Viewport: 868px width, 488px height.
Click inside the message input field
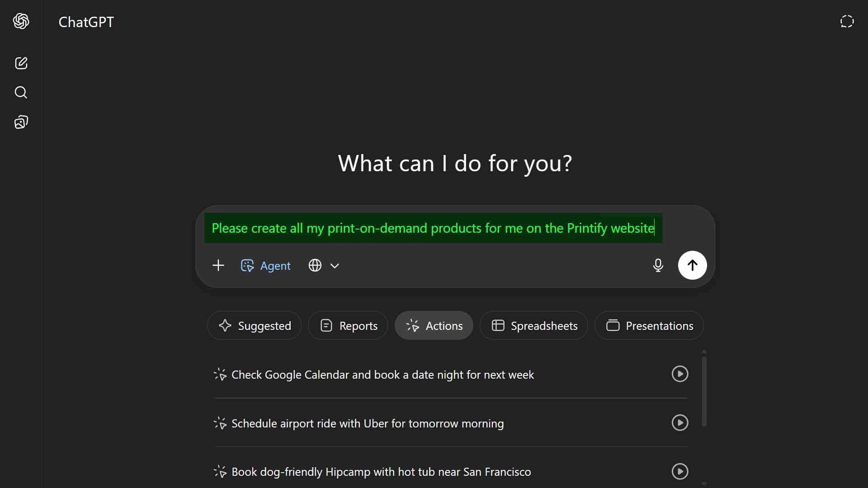(x=433, y=228)
